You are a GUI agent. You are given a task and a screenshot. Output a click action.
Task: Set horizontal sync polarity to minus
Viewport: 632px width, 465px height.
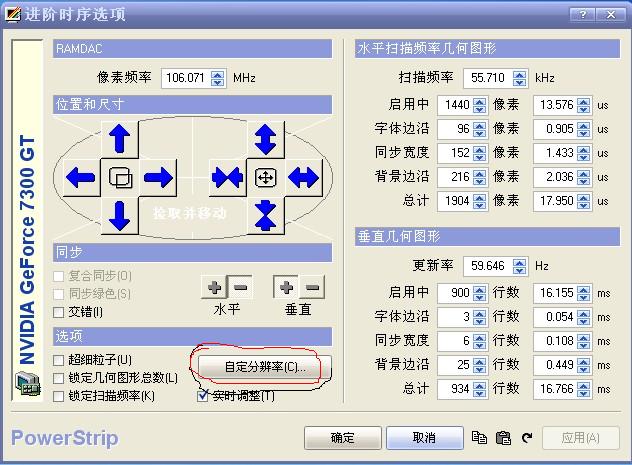click(x=241, y=287)
